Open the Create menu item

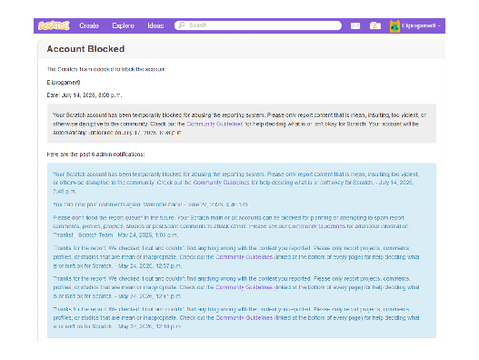89,26
